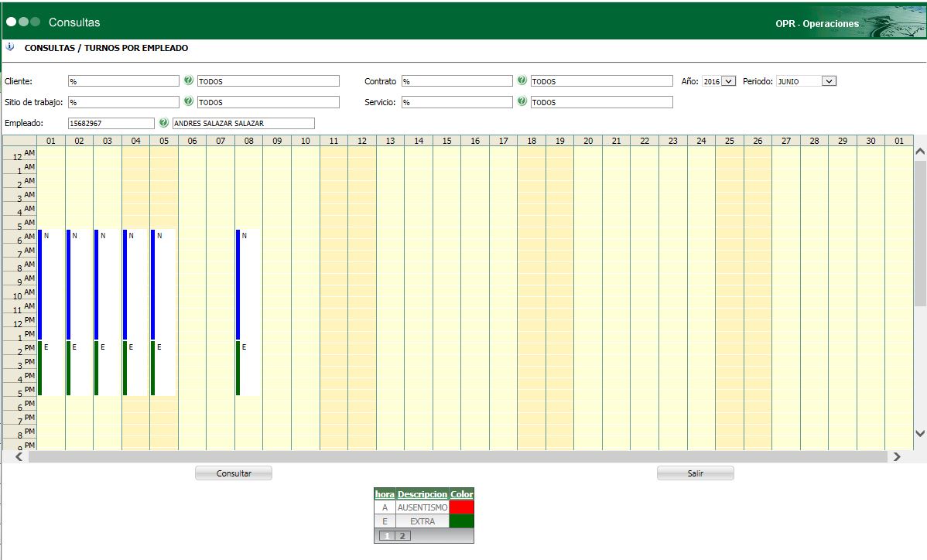Select the green E extra shift on day 02
Screen dimensions: 927x560
tap(79, 368)
